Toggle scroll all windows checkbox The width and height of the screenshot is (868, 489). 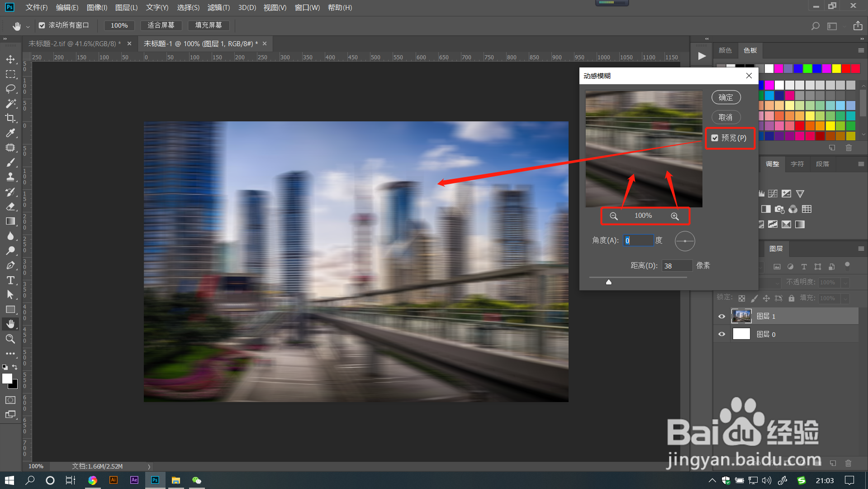(x=42, y=25)
